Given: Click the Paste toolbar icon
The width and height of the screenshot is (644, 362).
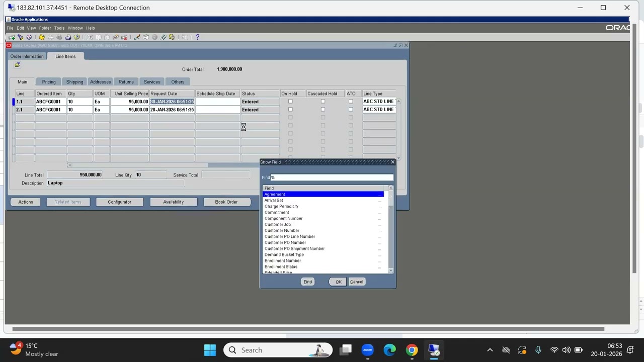Looking at the screenshot, I should coord(107,37).
